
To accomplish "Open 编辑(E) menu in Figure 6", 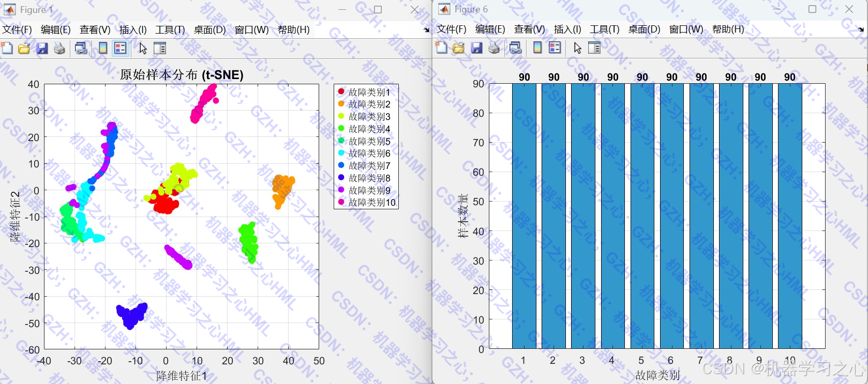I will click(x=490, y=29).
